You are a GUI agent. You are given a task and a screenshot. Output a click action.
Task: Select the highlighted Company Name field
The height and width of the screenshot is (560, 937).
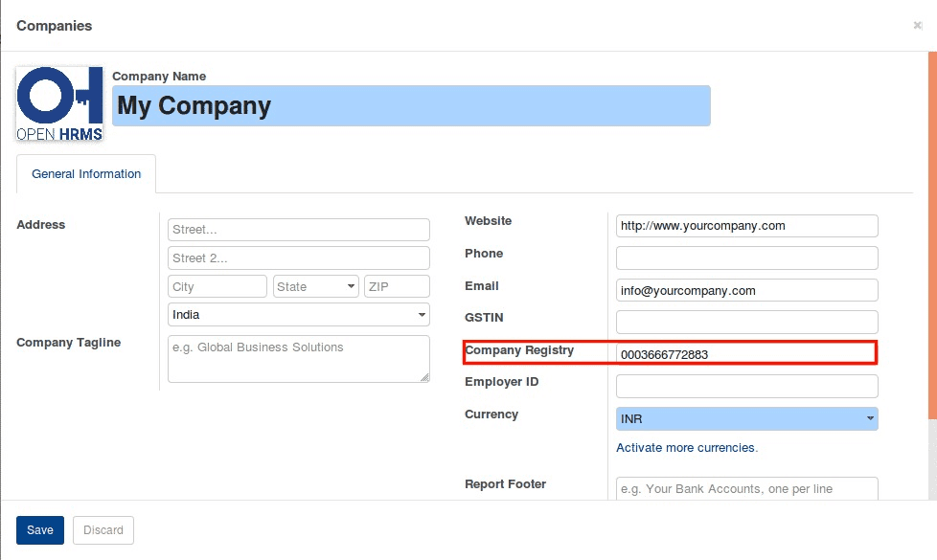pos(410,105)
